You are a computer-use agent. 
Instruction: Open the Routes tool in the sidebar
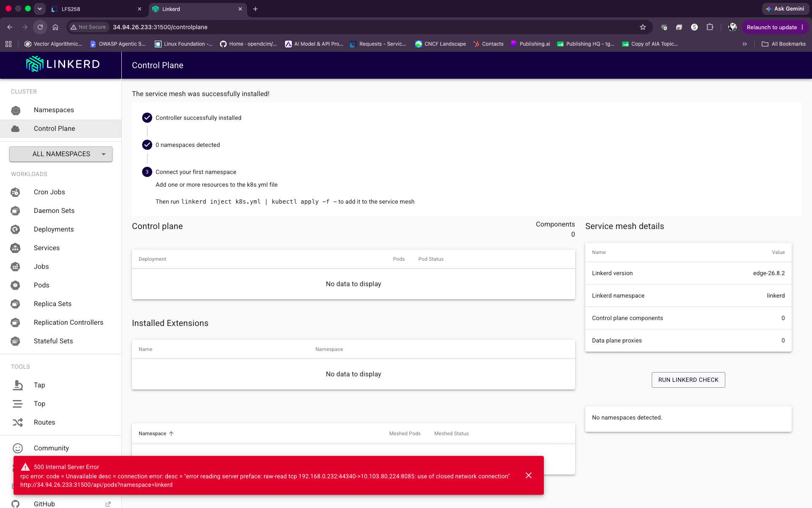[61, 422]
